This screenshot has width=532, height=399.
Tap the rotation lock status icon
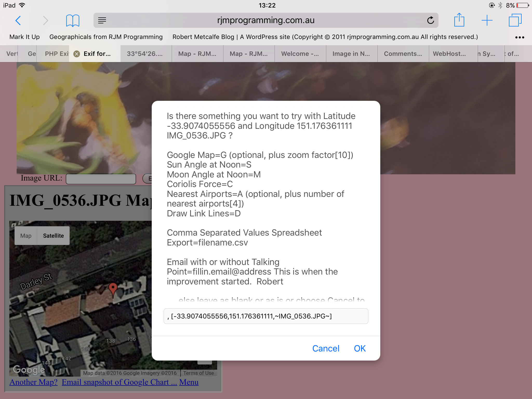click(x=491, y=5)
